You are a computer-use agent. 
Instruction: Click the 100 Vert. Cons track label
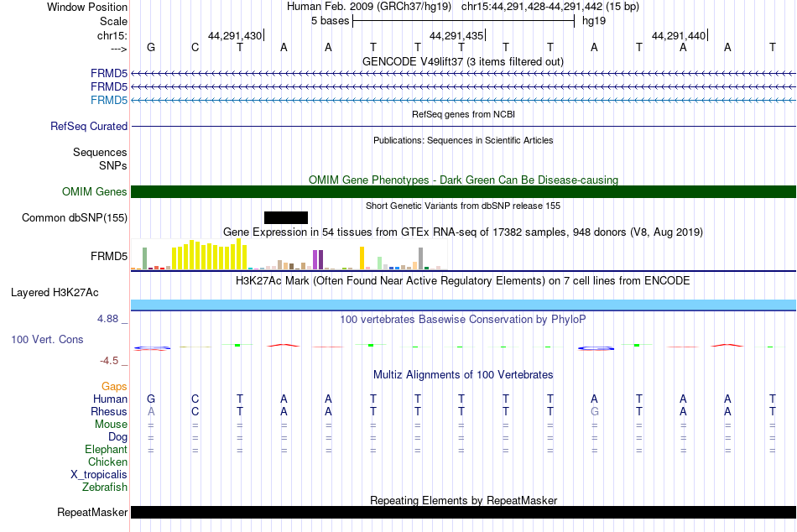pyautogui.click(x=47, y=339)
